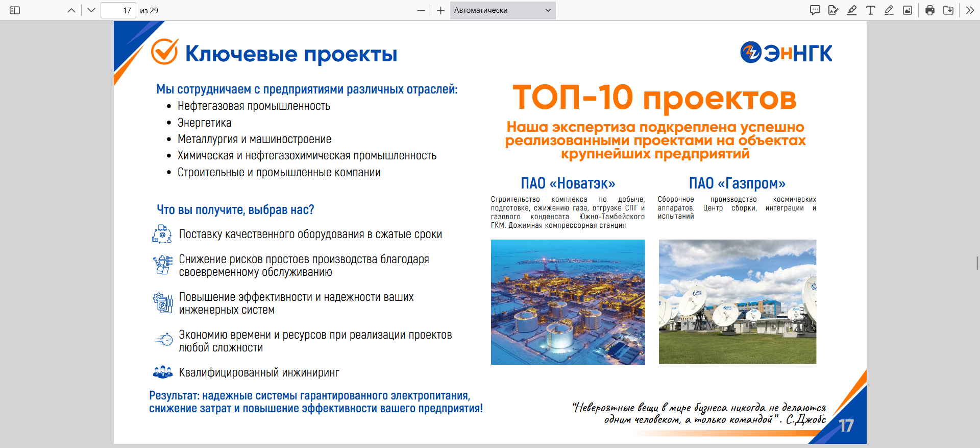Click the ТОП-10 проектов title

click(x=654, y=97)
